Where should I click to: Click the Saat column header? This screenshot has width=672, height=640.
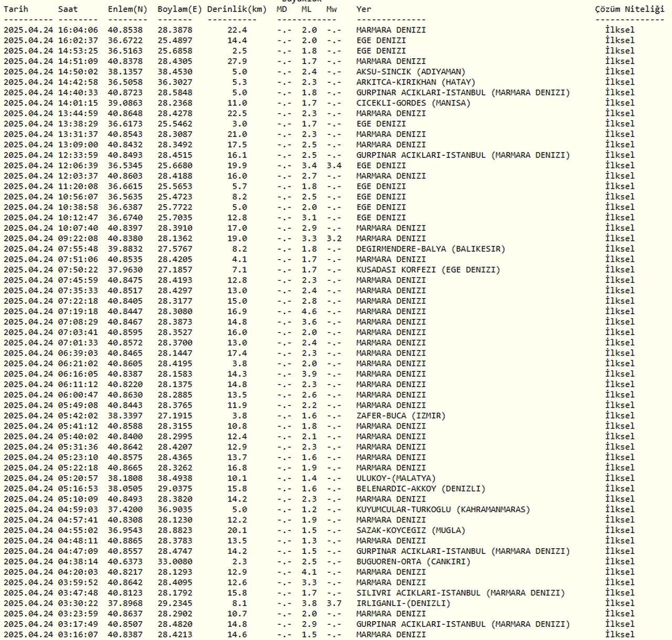click(x=68, y=9)
